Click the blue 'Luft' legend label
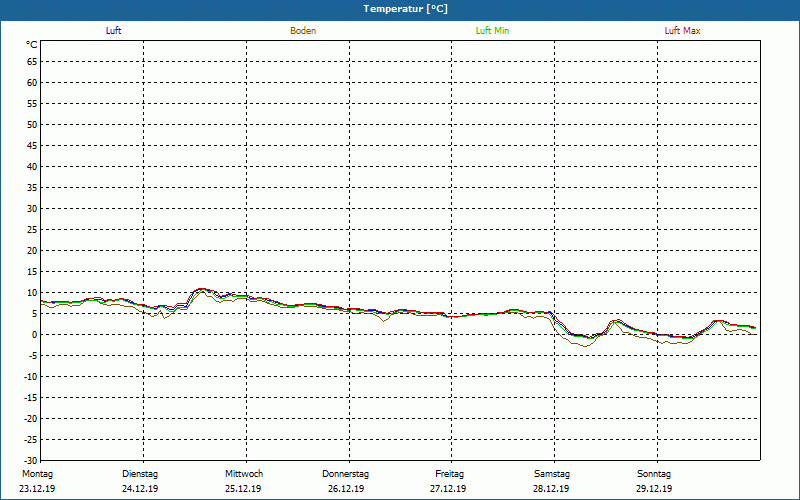 point(113,31)
